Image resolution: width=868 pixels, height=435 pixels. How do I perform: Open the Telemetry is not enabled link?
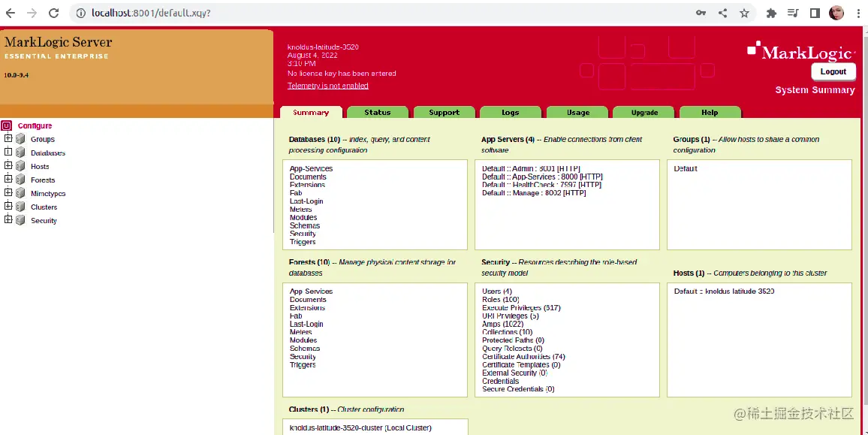327,85
